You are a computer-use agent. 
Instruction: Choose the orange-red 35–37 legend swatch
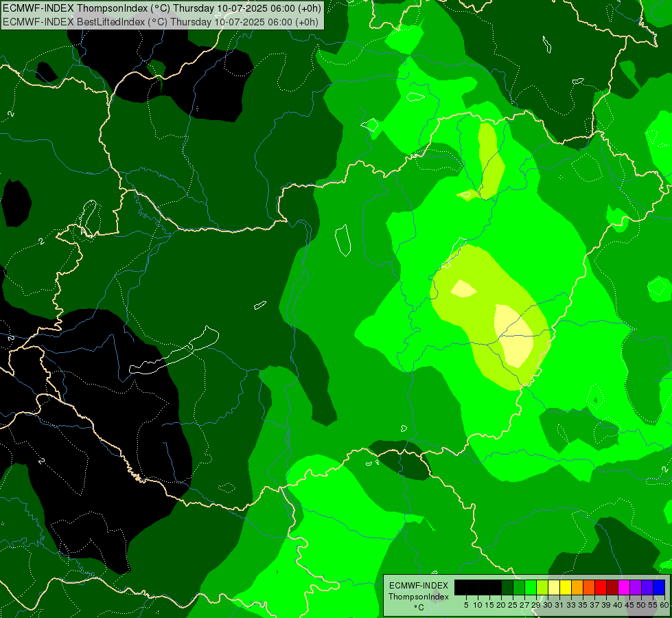[589, 587]
